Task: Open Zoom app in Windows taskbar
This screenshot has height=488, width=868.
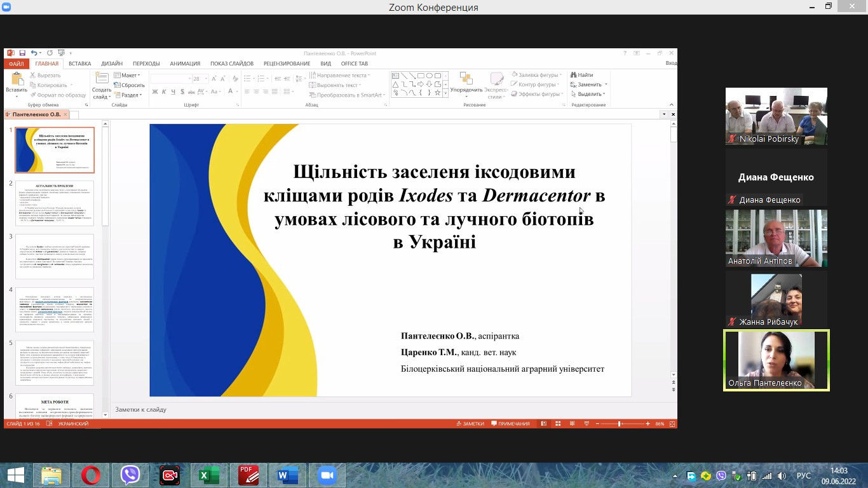Action: [327, 475]
